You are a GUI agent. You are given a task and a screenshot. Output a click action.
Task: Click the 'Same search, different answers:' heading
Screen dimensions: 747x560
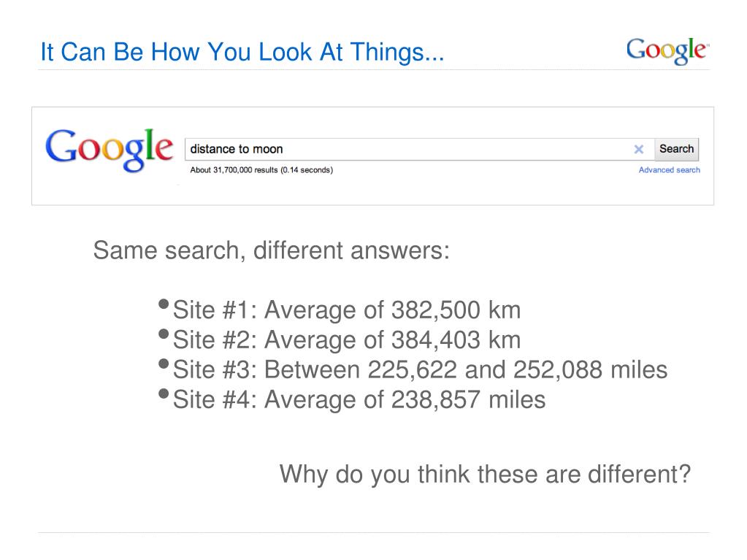272,250
